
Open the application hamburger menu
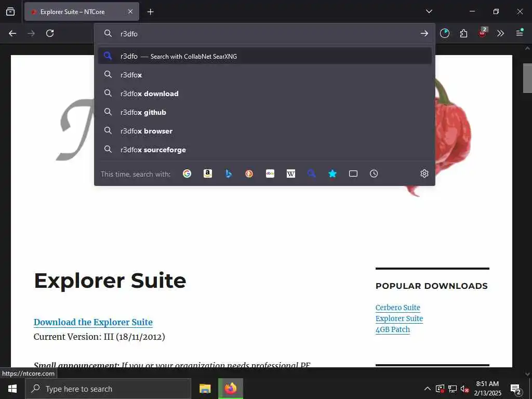tap(520, 33)
